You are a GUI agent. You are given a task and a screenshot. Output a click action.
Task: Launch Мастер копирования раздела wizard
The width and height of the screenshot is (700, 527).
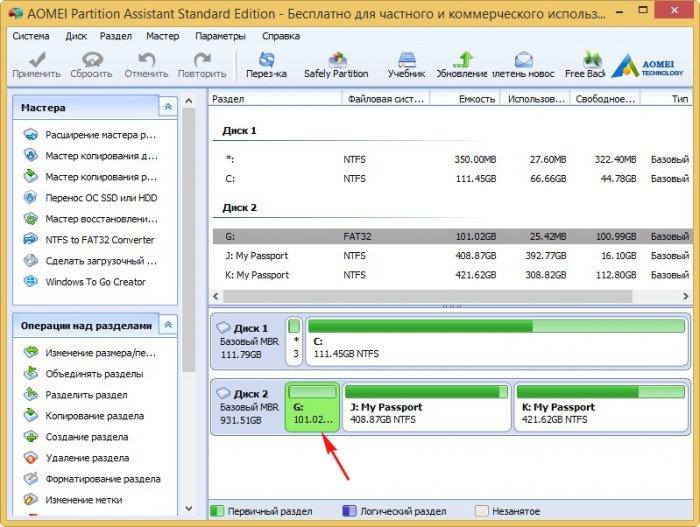101,177
